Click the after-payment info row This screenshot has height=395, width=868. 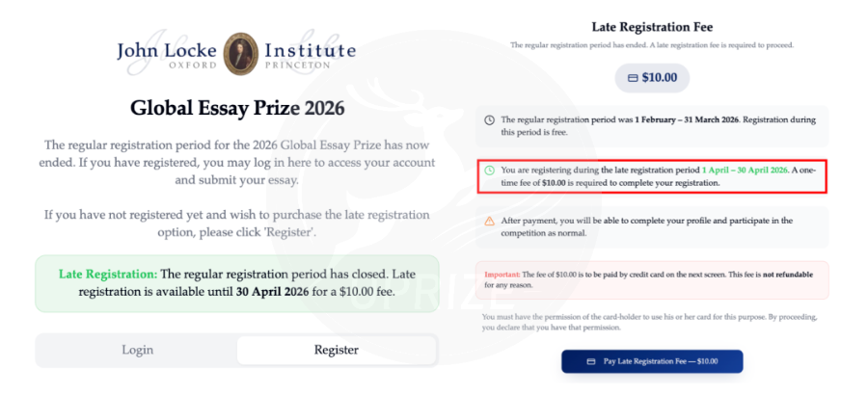[652, 226]
